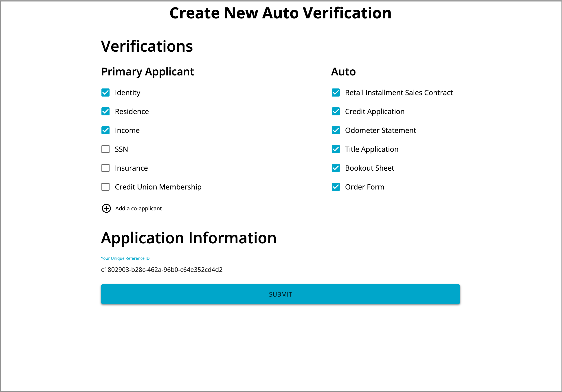Uncheck Retail Installment Sales Contract
Image resolution: width=562 pixels, height=392 pixels.
point(336,93)
